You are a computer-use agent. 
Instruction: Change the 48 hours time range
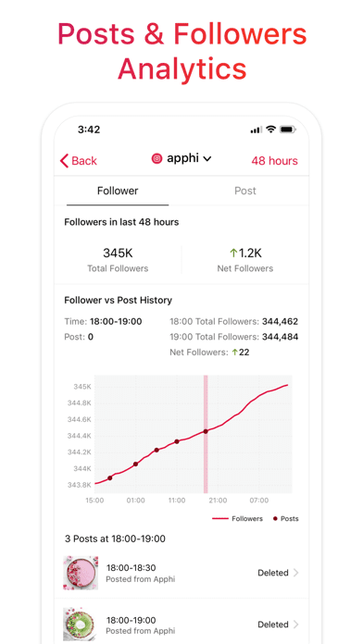pos(275,161)
